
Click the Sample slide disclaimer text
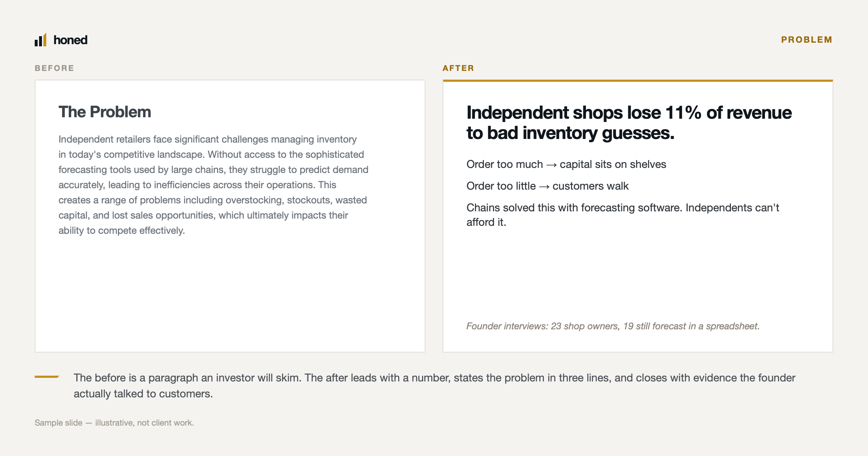[114, 423]
